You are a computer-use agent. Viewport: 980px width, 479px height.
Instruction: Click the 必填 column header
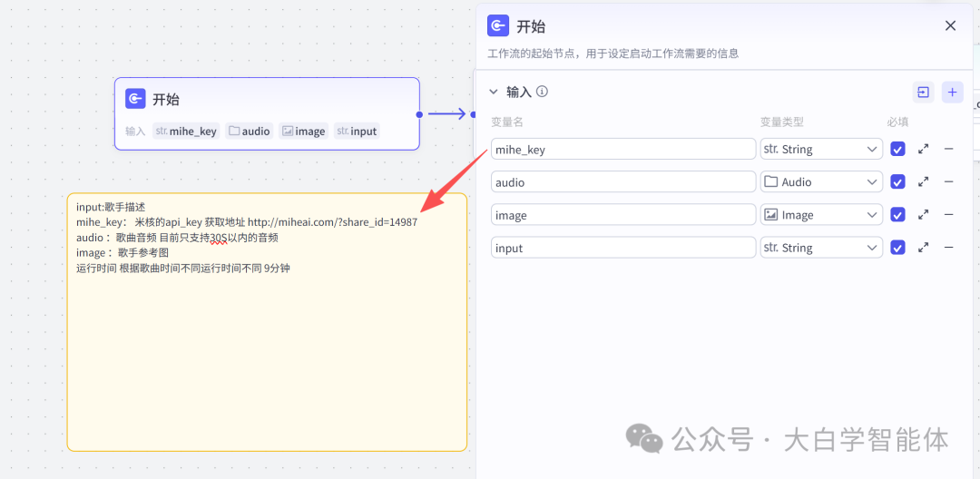point(897,122)
